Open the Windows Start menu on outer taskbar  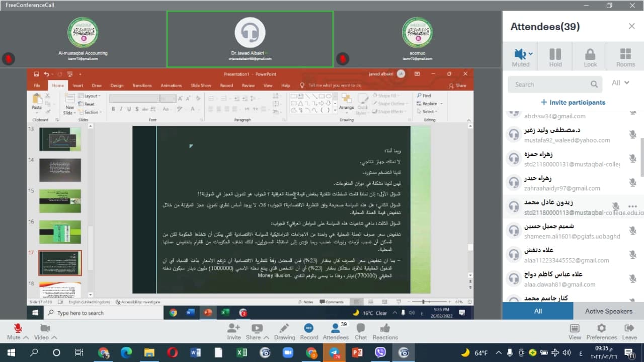[11, 352]
